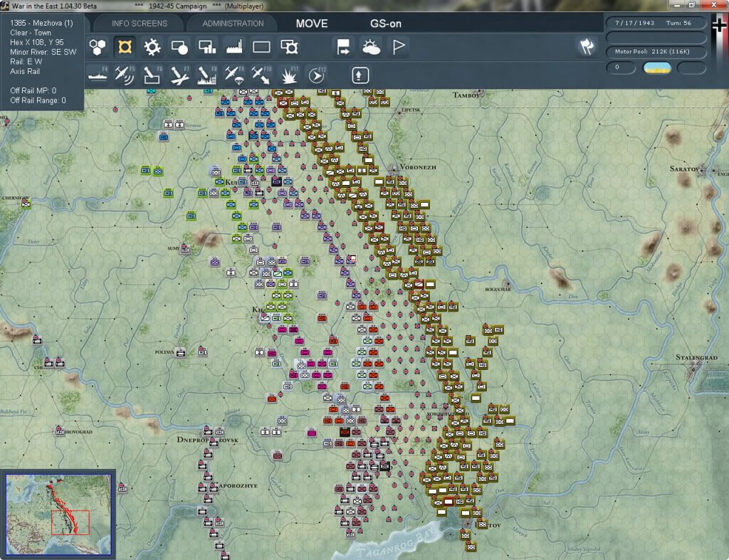The image size is (729, 560).
Task: Click the rectangle-with-circle toolbar icon
Action: point(179,47)
